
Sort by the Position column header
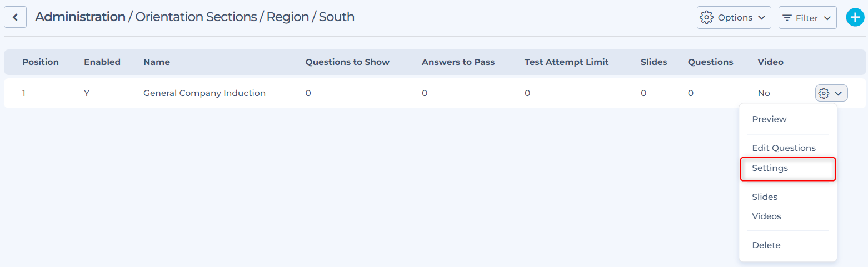[x=41, y=62]
